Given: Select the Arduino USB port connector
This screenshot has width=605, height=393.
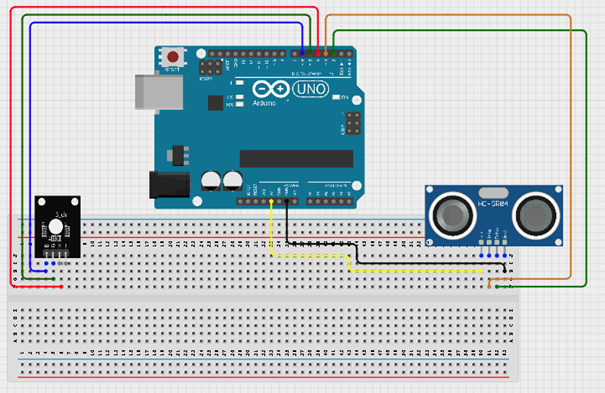Looking at the screenshot, I should pos(159,93).
